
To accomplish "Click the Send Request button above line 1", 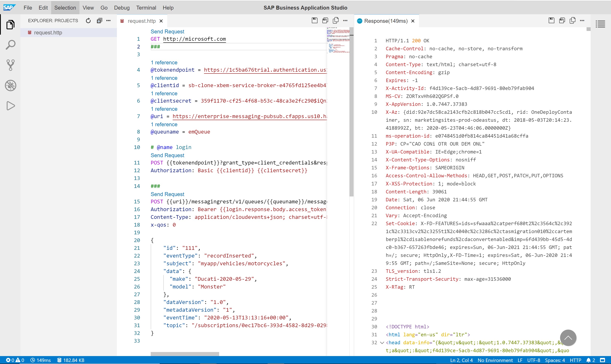I will click(167, 31).
